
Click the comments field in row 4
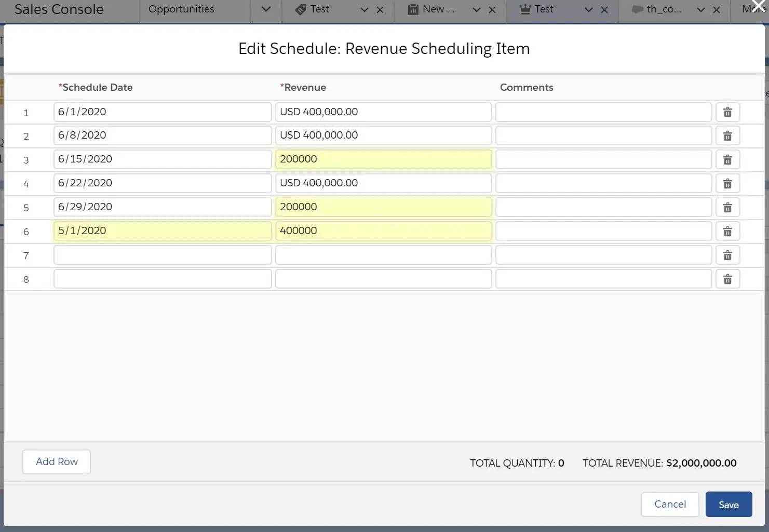[x=604, y=184]
